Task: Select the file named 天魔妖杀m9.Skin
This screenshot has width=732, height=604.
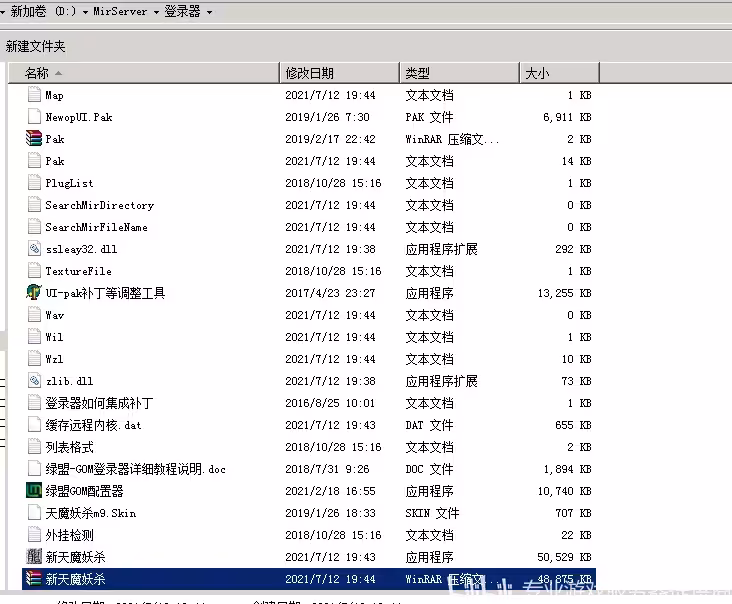Action: 91,513
